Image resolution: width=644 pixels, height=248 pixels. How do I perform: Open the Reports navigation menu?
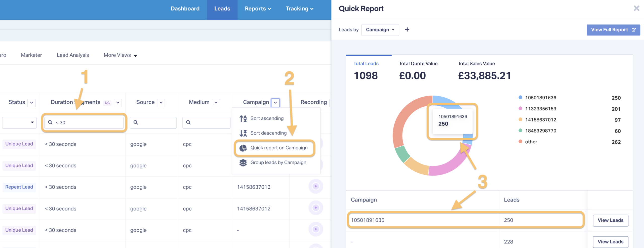[258, 9]
